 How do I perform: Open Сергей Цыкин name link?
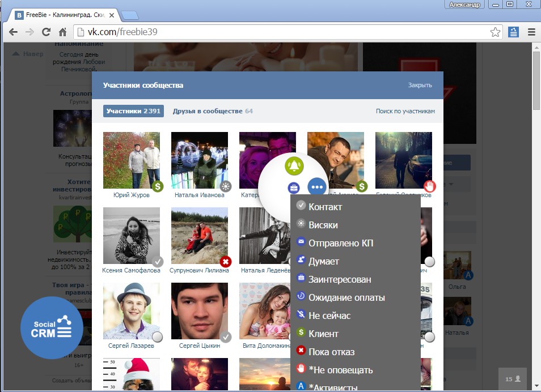click(x=200, y=346)
